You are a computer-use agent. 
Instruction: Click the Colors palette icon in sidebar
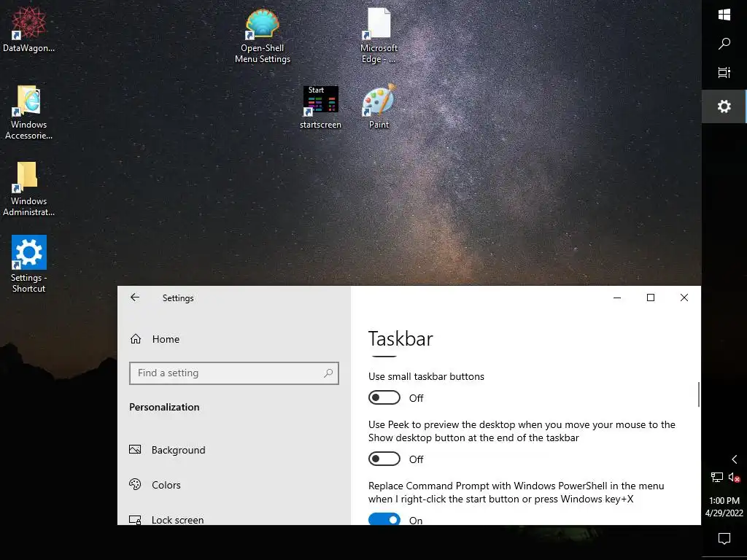coord(135,484)
